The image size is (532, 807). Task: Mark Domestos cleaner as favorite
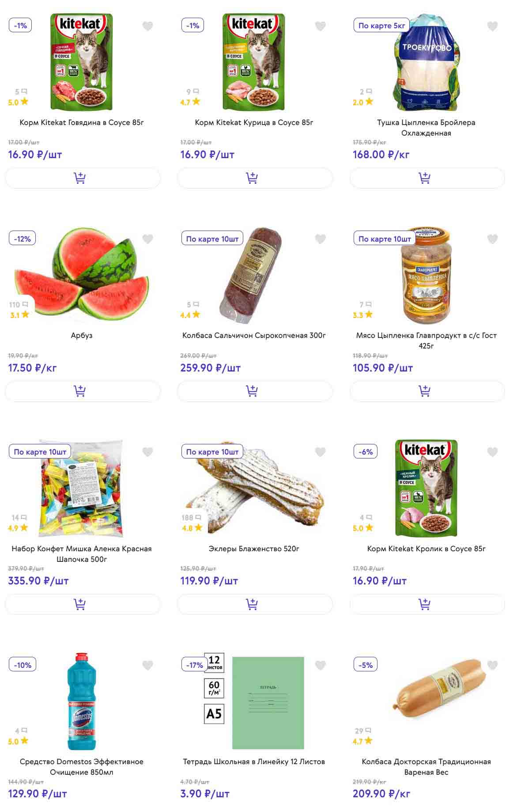coord(147,665)
